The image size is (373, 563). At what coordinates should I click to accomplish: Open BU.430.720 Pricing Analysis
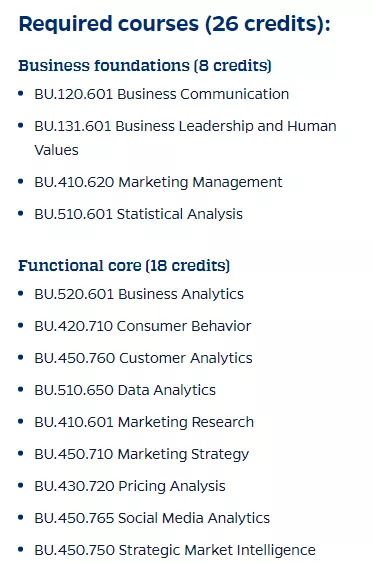click(x=130, y=486)
